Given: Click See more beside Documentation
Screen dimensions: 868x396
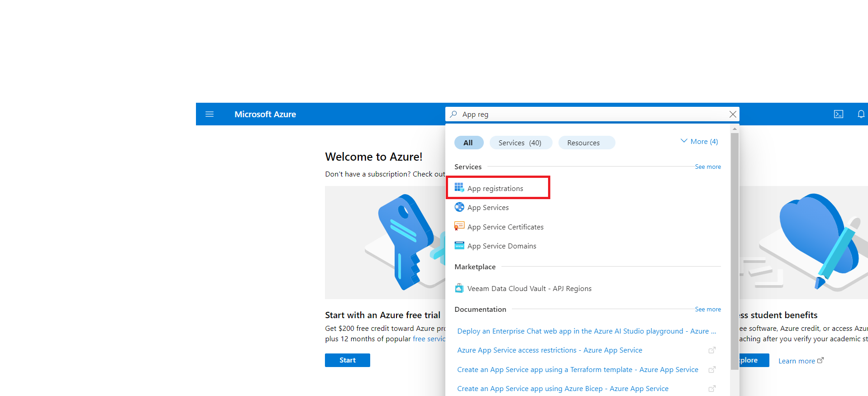Looking at the screenshot, I should click(x=708, y=309).
